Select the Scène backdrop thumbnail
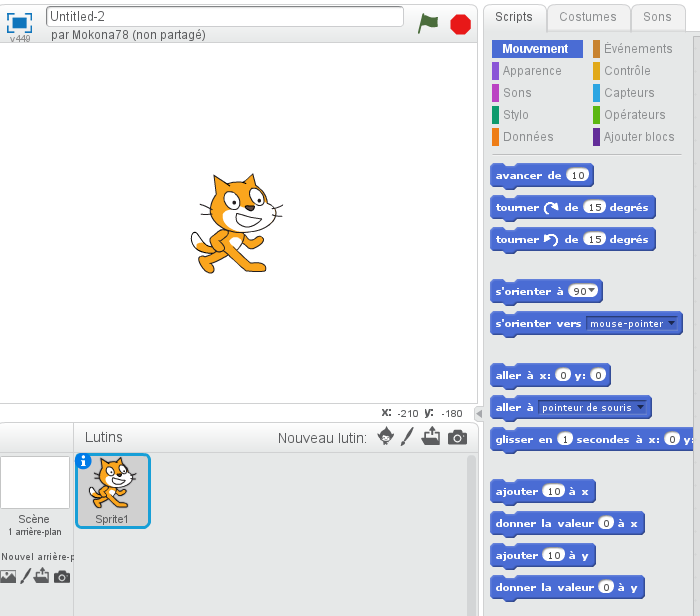700x616 pixels. [35, 482]
